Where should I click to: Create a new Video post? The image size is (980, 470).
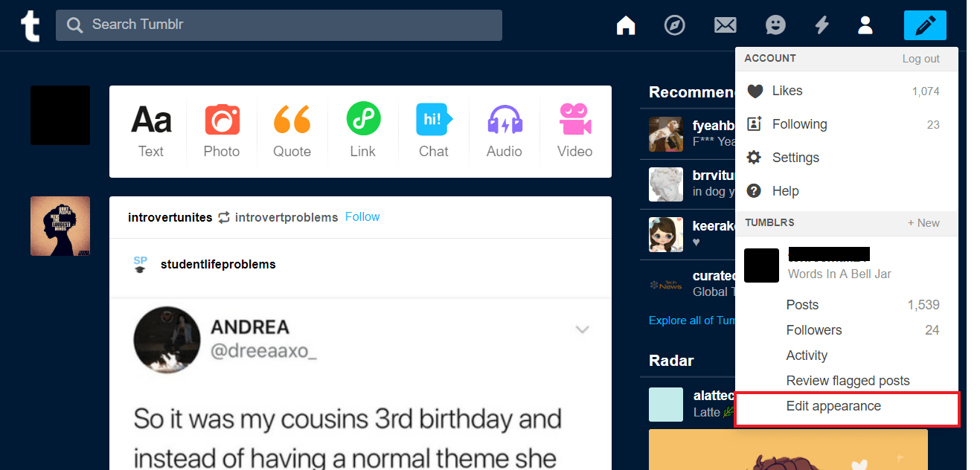(574, 130)
